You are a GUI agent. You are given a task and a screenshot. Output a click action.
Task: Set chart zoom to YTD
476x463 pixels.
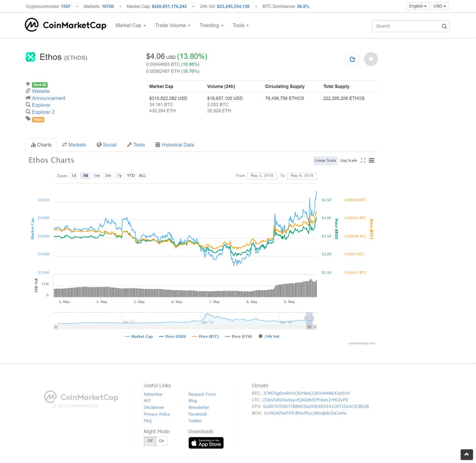131,176
